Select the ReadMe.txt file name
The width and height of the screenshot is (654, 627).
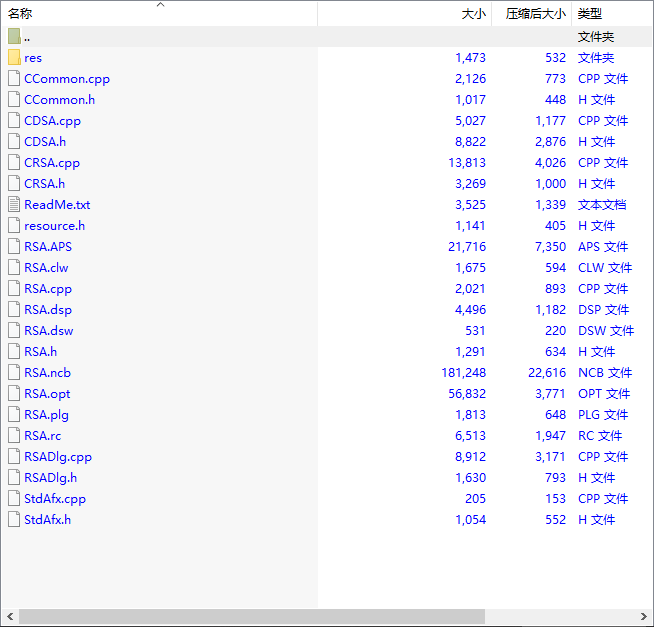57,205
